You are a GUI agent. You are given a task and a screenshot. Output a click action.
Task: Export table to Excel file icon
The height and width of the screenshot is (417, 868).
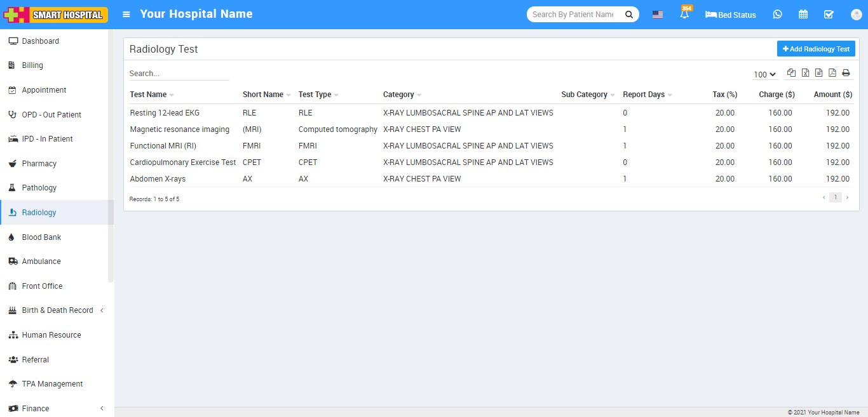click(805, 73)
